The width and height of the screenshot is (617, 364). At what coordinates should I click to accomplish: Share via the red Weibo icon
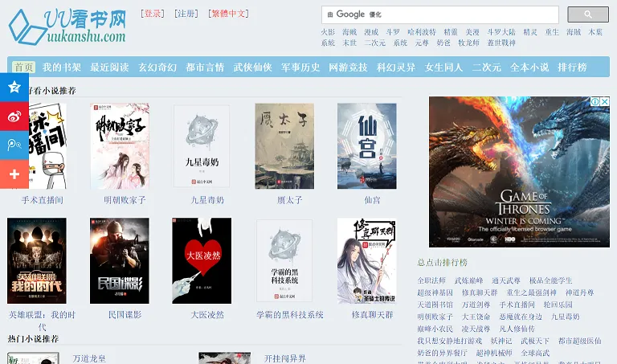[14, 116]
